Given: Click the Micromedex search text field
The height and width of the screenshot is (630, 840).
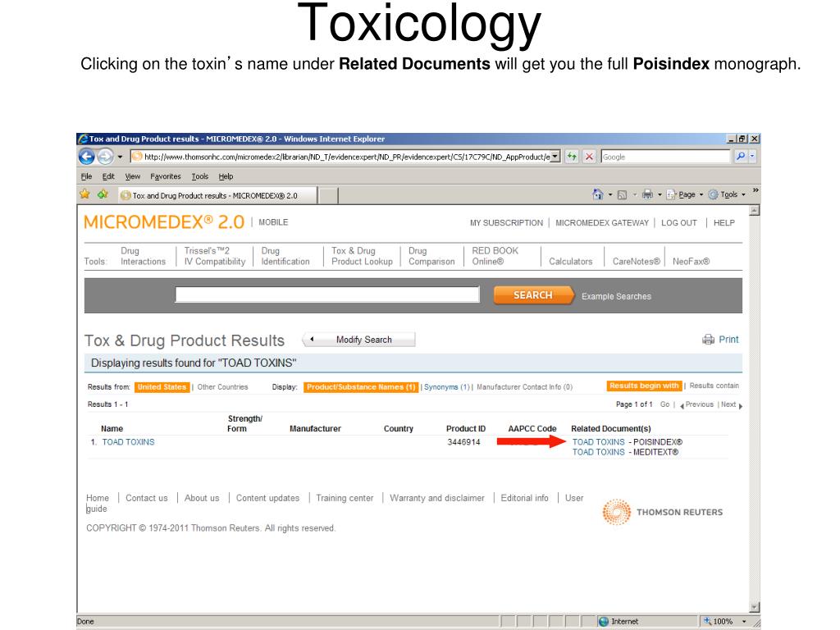Looking at the screenshot, I should (327, 294).
